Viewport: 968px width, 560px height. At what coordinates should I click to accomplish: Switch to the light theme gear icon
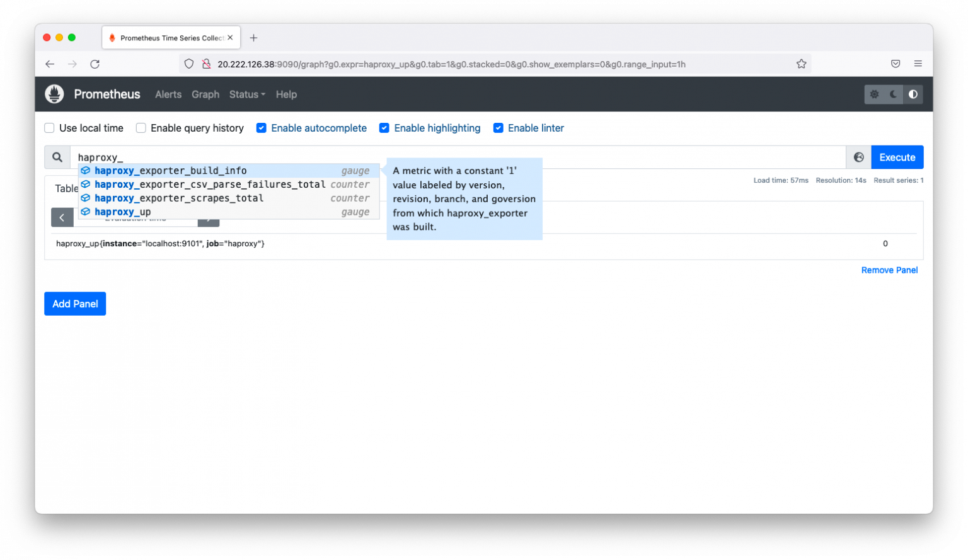(x=874, y=94)
